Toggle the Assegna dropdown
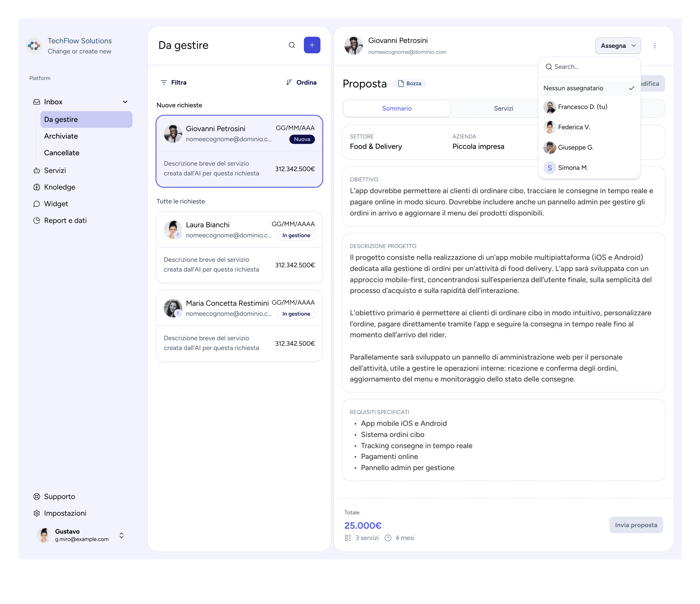The image size is (700, 604). tap(618, 46)
